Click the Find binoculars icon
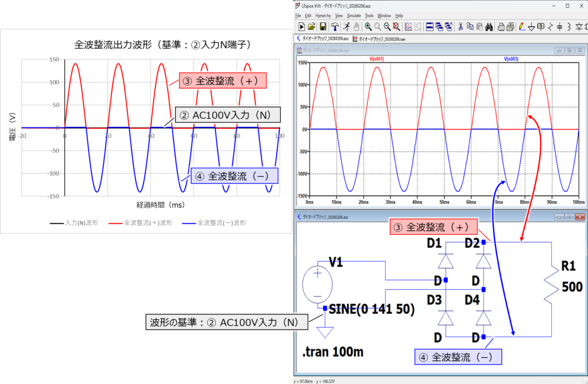588x384 pixels. (489, 26)
